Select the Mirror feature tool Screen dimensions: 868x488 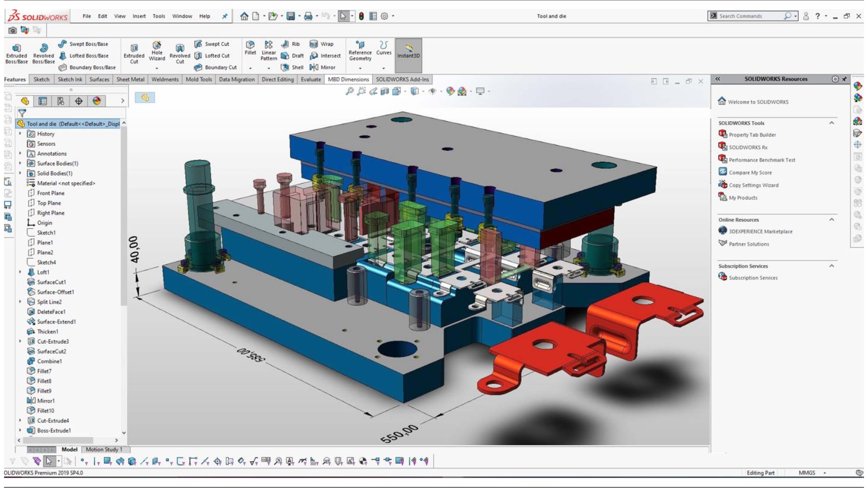(322, 67)
